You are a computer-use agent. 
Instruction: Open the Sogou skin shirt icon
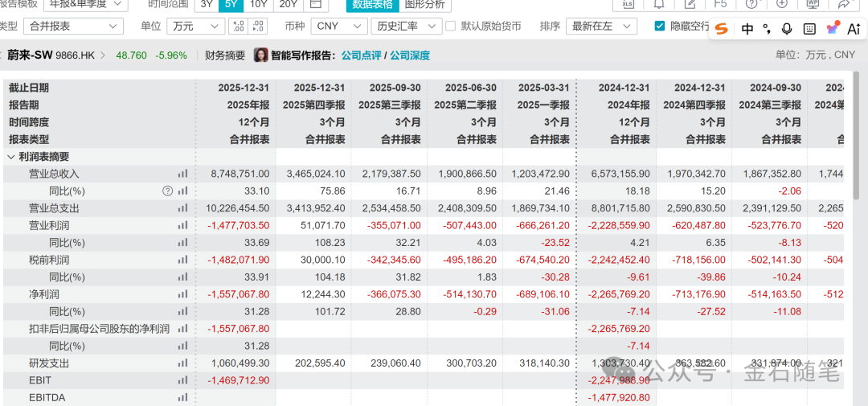(x=833, y=27)
